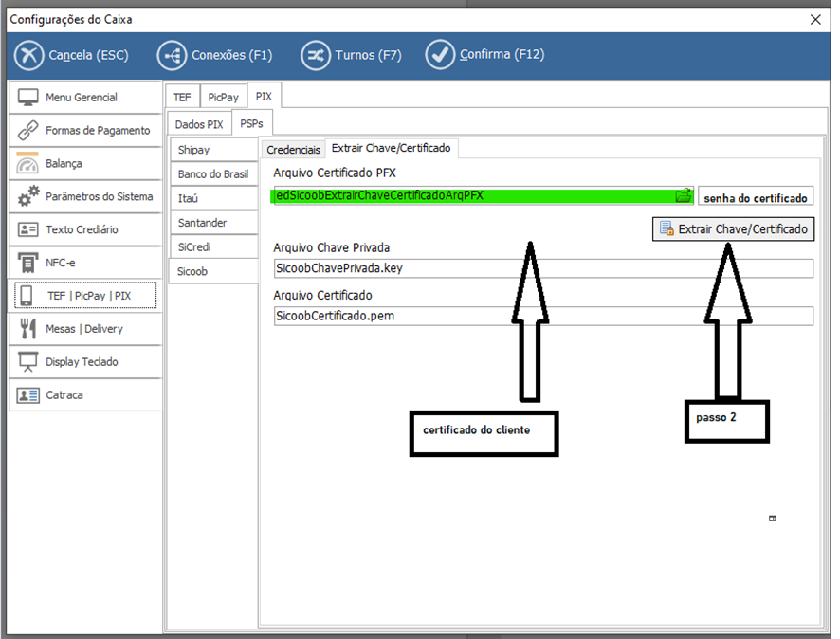Select Santander from the PSP list

[x=212, y=223]
